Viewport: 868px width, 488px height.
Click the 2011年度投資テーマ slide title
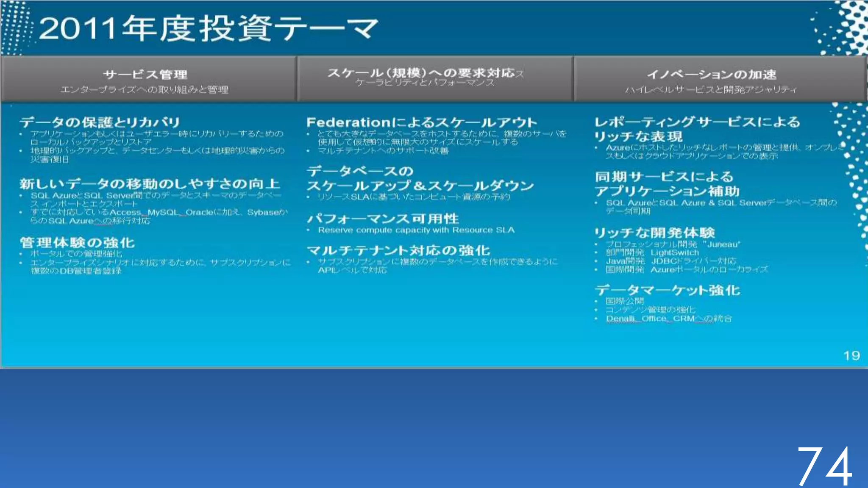[209, 28]
